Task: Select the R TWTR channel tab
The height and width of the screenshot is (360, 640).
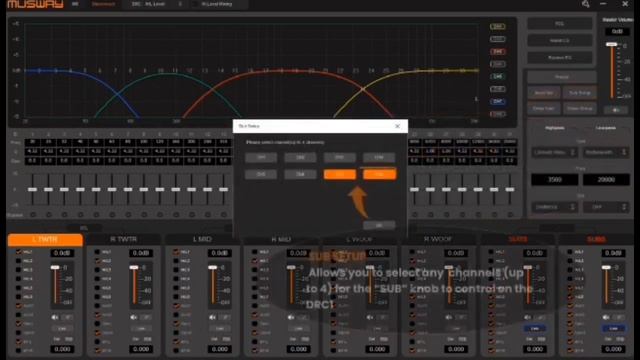Action: [124, 240]
